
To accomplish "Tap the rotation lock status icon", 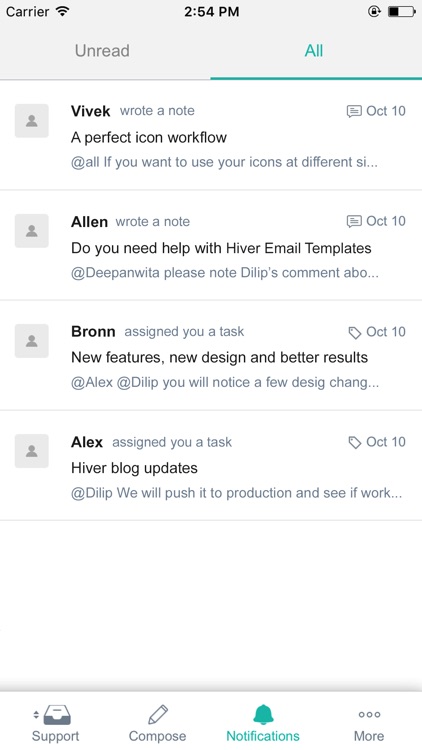I will coord(374,11).
